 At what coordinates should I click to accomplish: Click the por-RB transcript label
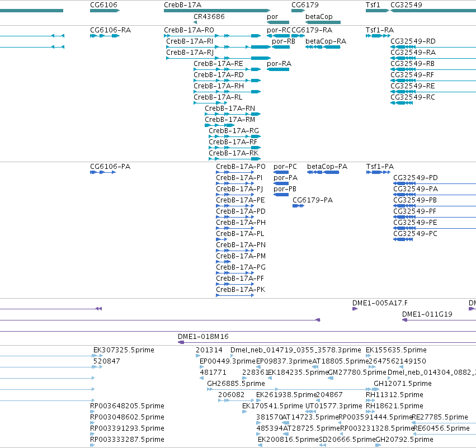click(284, 41)
